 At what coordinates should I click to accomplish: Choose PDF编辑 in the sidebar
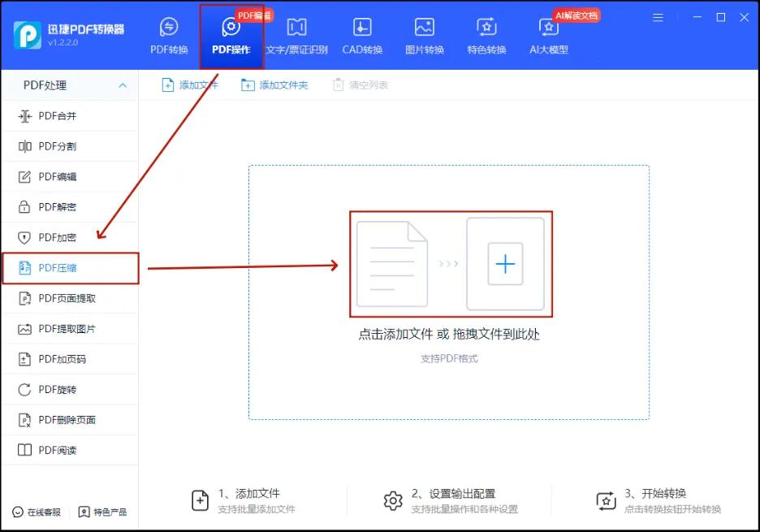(70, 176)
